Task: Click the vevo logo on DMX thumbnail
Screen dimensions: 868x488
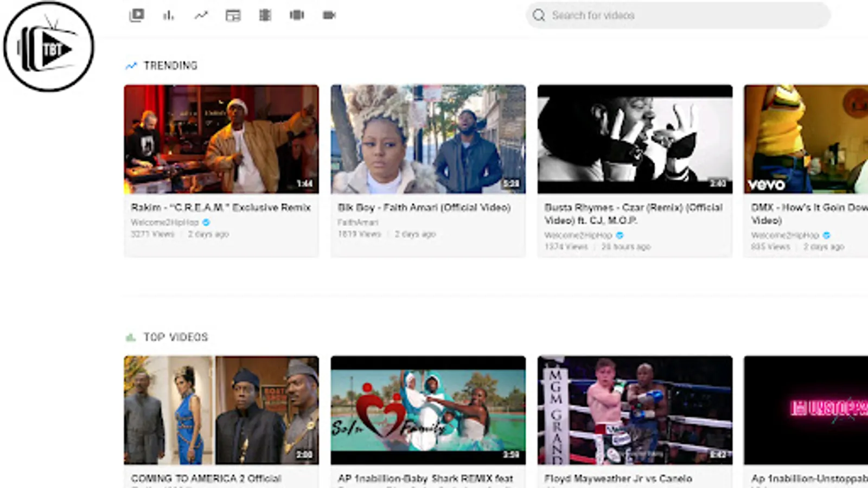Action: 766,185
